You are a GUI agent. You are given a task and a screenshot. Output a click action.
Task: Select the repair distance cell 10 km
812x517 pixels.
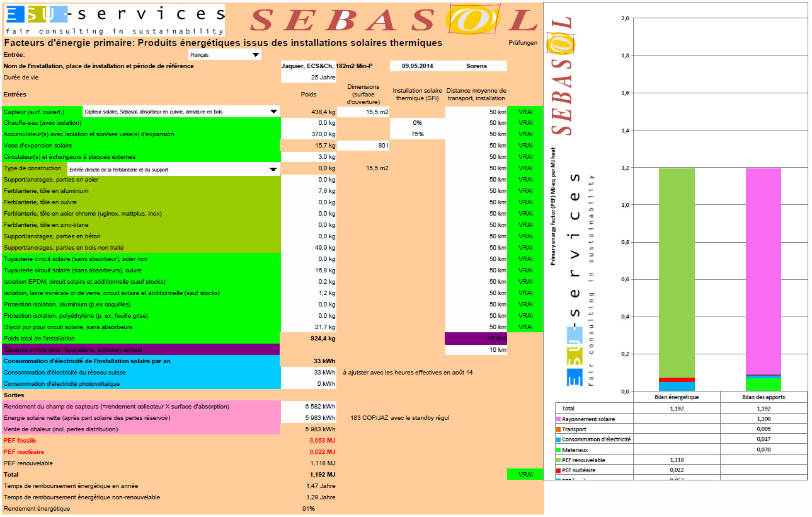point(476,350)
